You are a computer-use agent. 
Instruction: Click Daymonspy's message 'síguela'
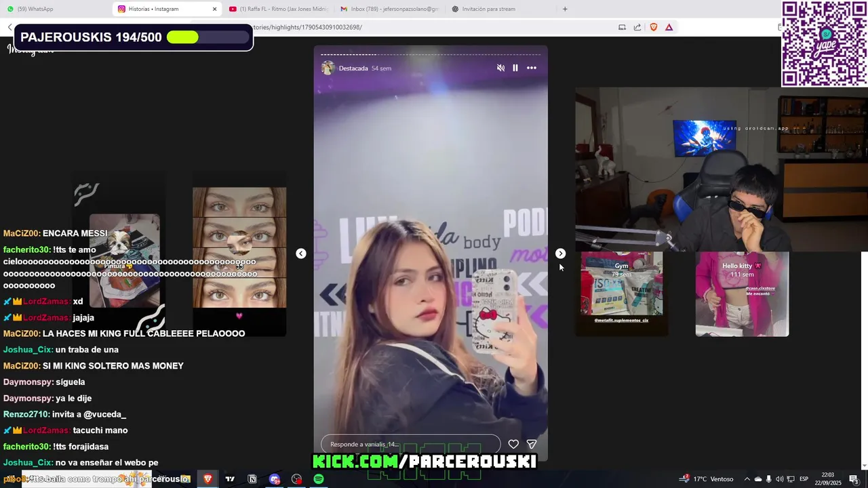pyautogui.click(x=71, y=382)
